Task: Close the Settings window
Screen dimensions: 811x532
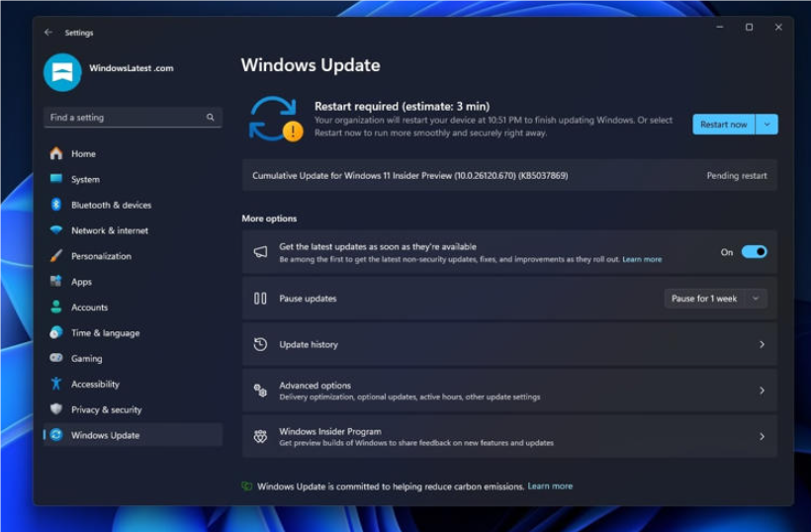Action: (x=778, y=27)
